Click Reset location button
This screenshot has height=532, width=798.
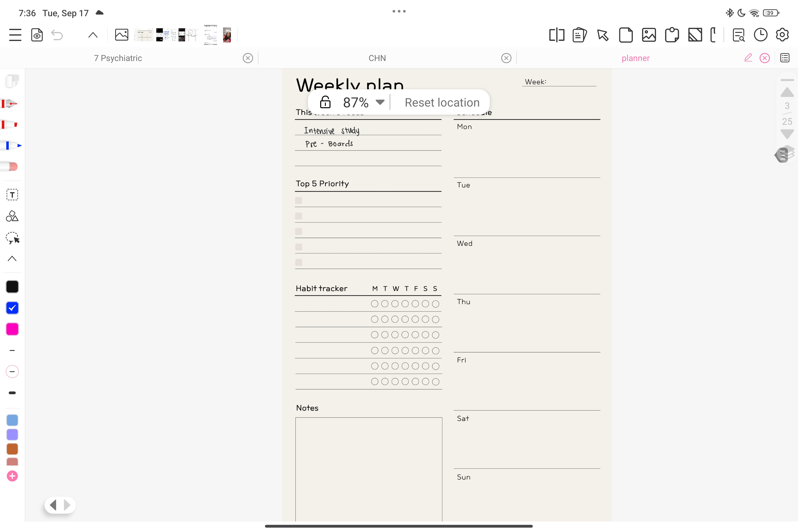click(442, 102)
